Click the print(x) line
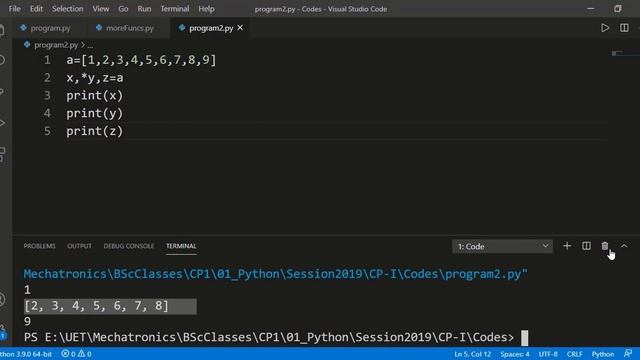 coord(94,96)
